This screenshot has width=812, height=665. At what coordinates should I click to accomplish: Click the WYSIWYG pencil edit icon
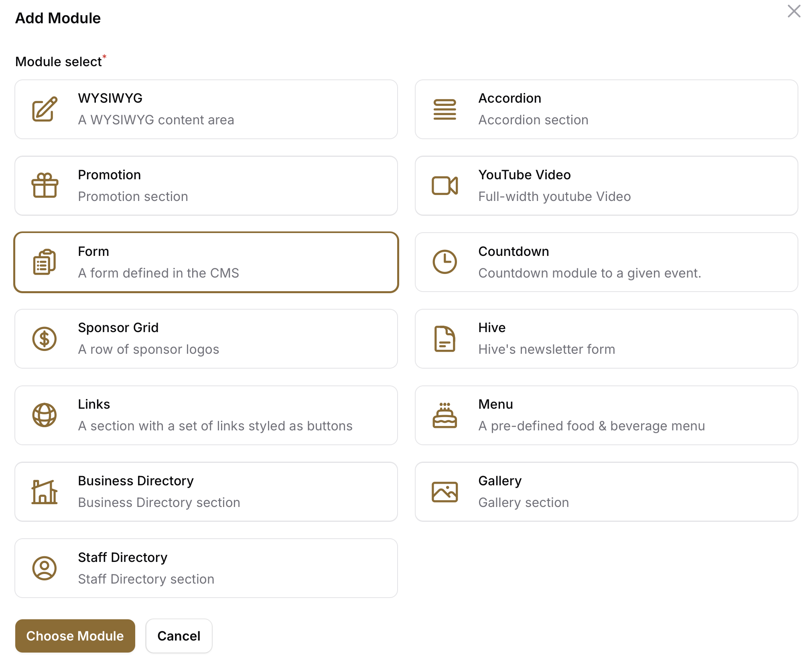(45, 109)
